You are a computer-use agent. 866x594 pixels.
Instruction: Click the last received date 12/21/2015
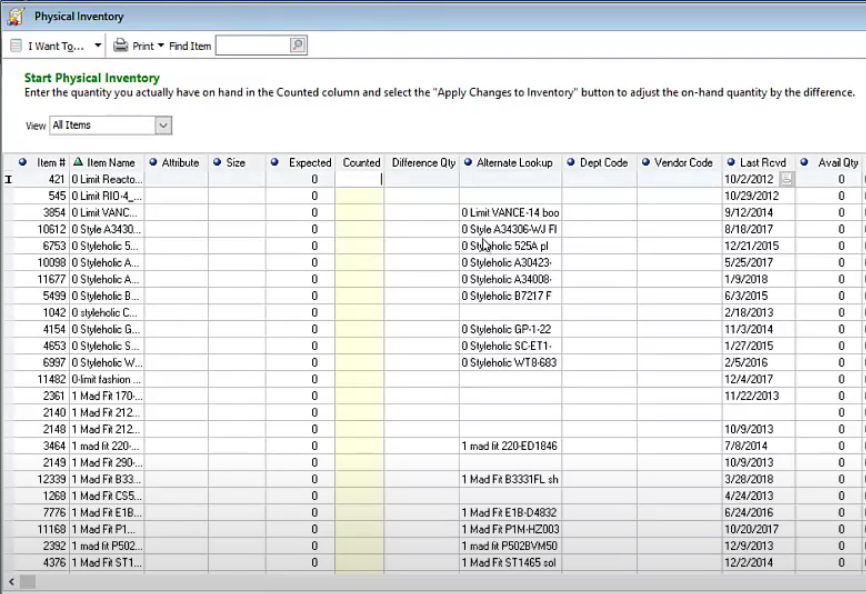click(x=751, y=246)
